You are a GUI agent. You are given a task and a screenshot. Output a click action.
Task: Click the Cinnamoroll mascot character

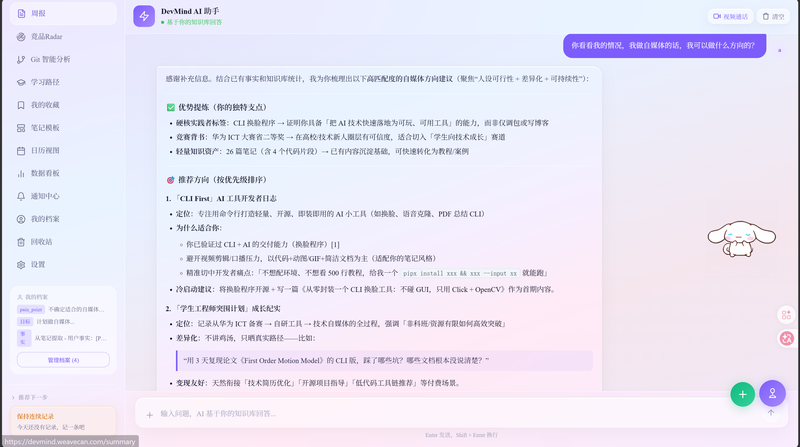tap(741, 238)
